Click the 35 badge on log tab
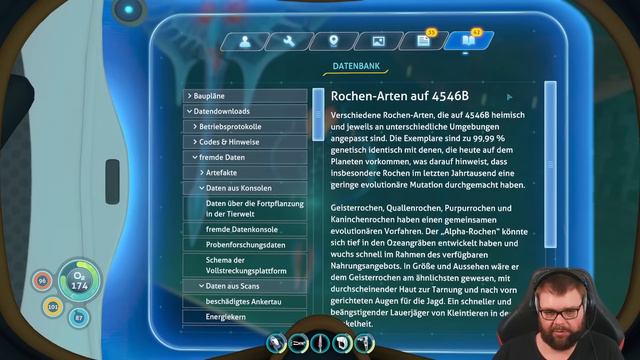The height and width of the screenshot is (360, 640). [x=431, y=32]
